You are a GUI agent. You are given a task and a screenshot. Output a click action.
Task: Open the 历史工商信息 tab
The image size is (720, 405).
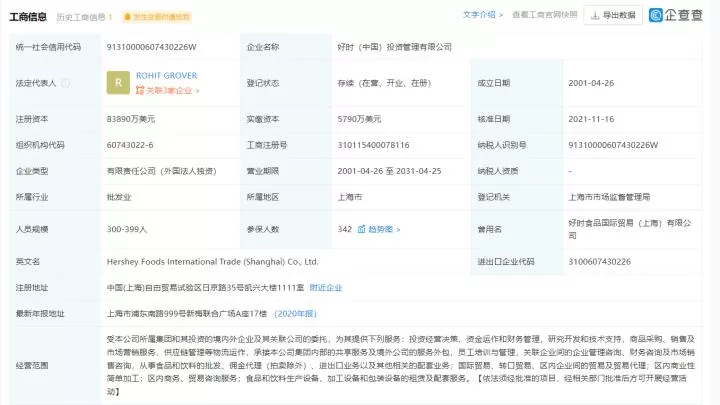click(84, 17)
